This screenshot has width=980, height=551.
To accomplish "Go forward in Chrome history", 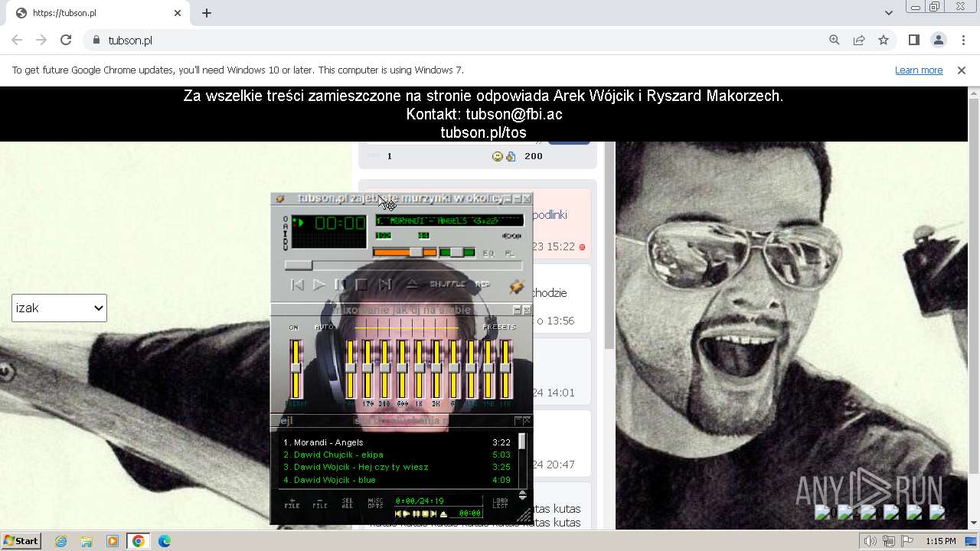I will point(41,40).
